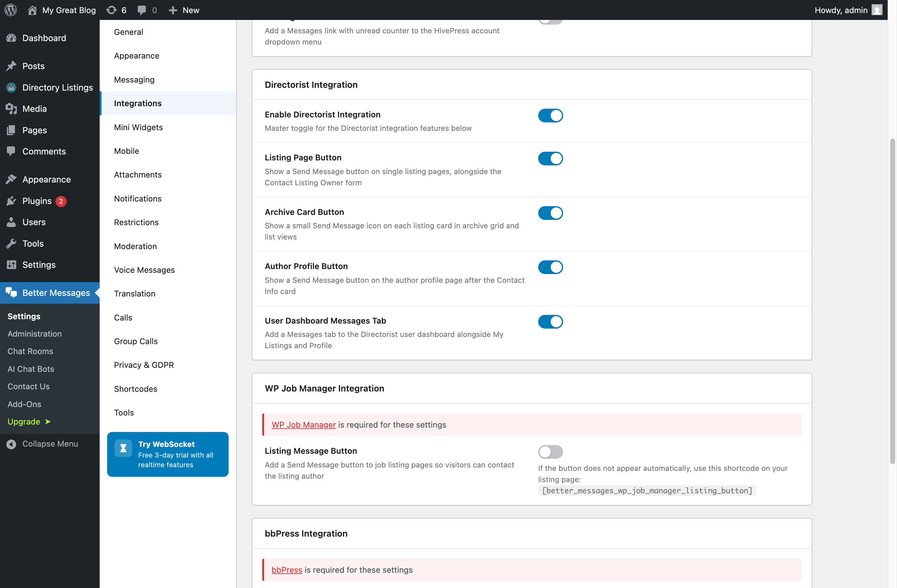Screen dimensions: 897x588
Task: Open the Voice Messages tab
Action: tap(168, 270)
